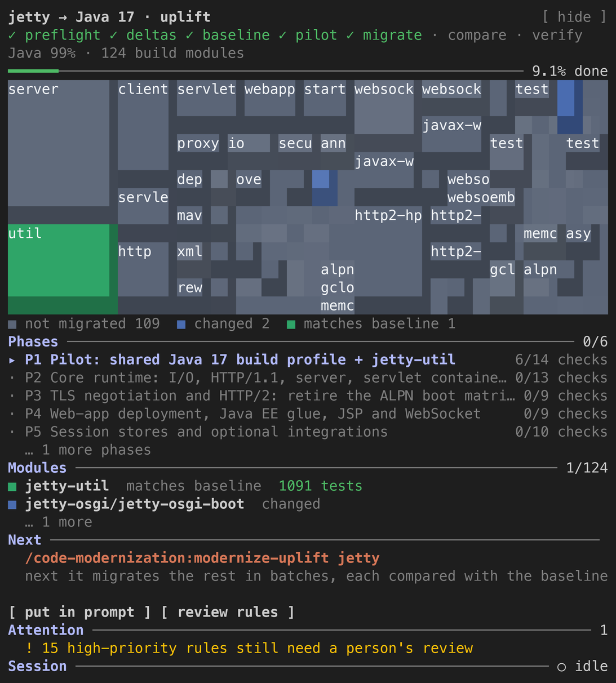This screenshot has width=616, height=683.
Task: Click the io treemap tile
Action: tap(249, 143)
